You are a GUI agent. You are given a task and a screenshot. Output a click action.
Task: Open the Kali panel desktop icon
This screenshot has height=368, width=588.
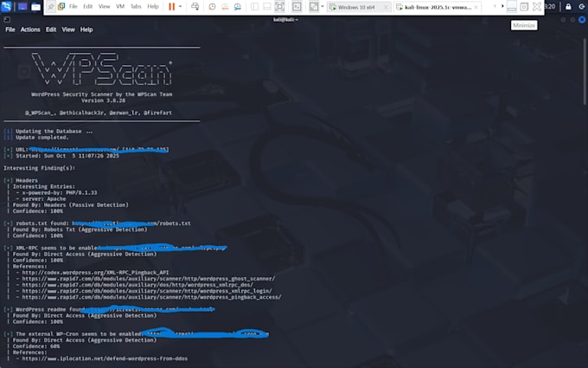[22, 6]
